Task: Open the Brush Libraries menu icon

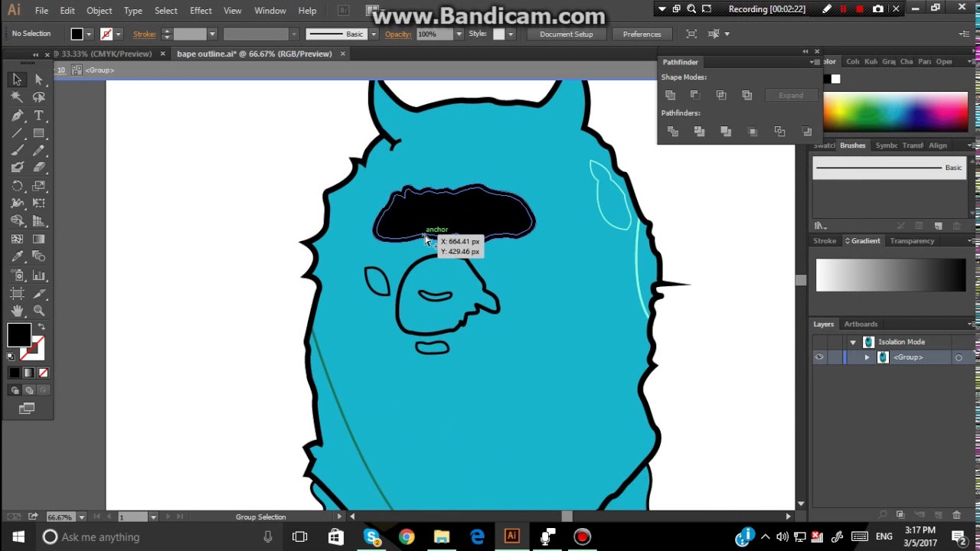Action: point(820,226)
